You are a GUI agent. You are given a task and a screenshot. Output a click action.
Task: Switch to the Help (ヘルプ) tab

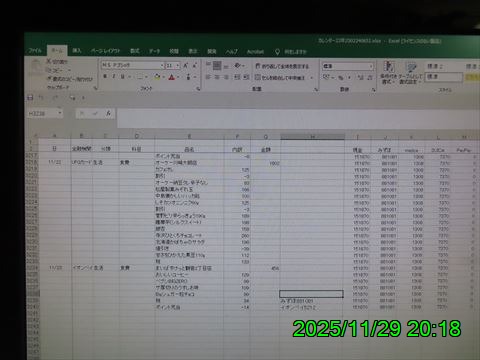click(231, 51)
